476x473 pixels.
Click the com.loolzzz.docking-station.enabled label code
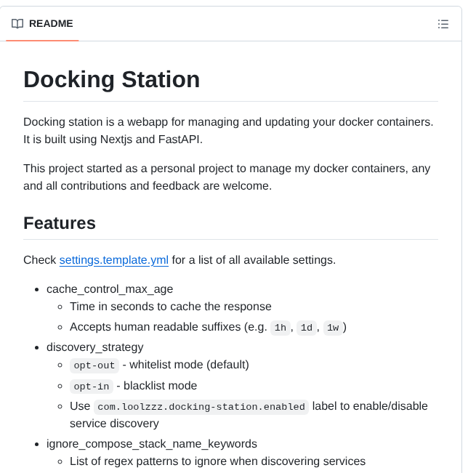click(201, 407)
